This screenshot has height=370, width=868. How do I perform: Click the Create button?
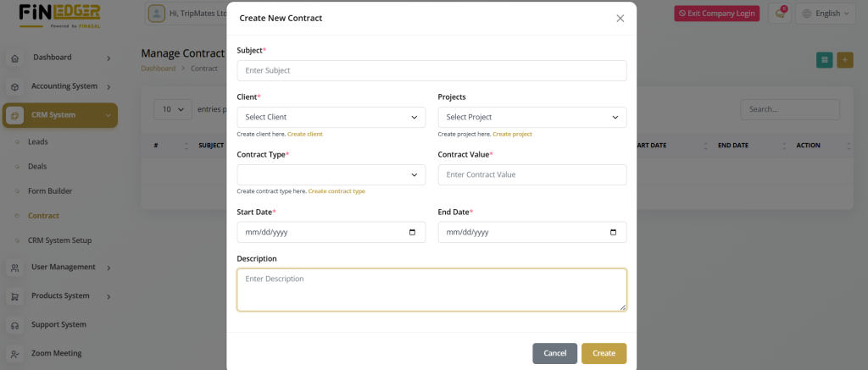(x=604, y=353)
